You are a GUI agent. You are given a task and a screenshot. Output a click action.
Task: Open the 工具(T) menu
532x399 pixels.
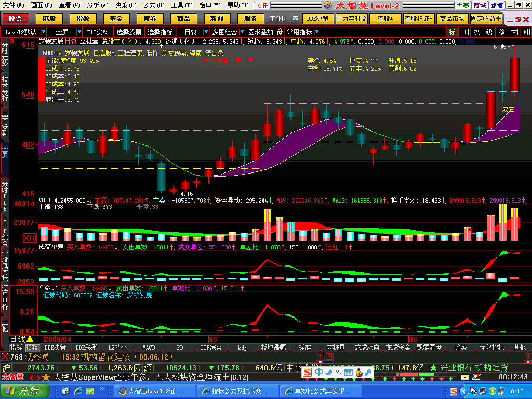point(182,5)
